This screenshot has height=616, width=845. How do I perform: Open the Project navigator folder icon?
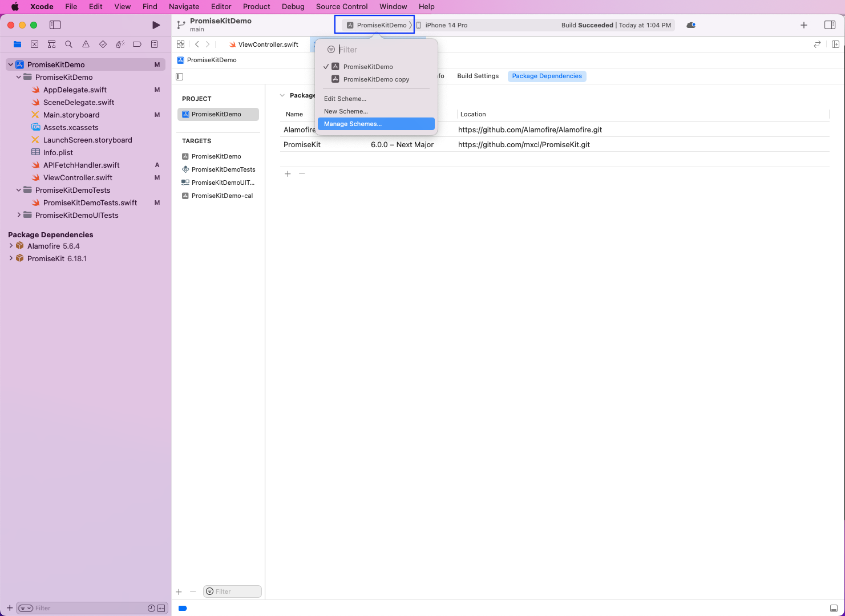[x=17, y=44]
